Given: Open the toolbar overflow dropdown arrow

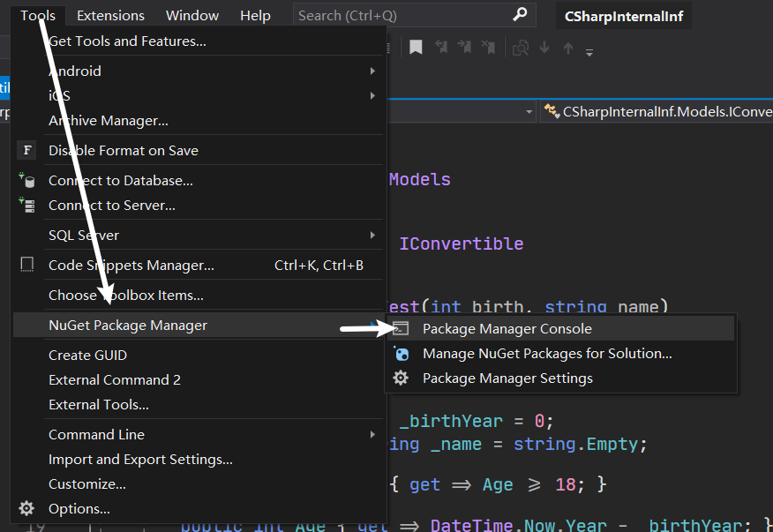Looking at the screenshot, I should 589,52.
